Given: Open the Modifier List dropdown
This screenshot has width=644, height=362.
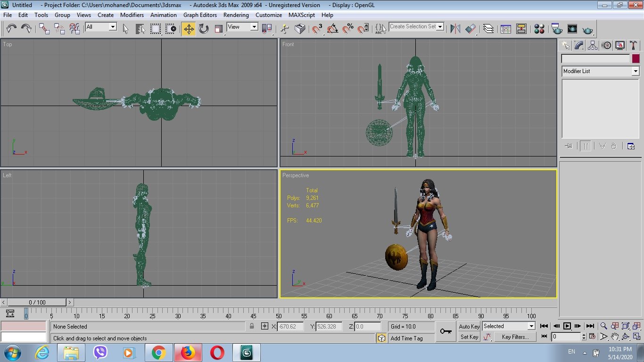Looking at the screenshot, I should [635, 71].
